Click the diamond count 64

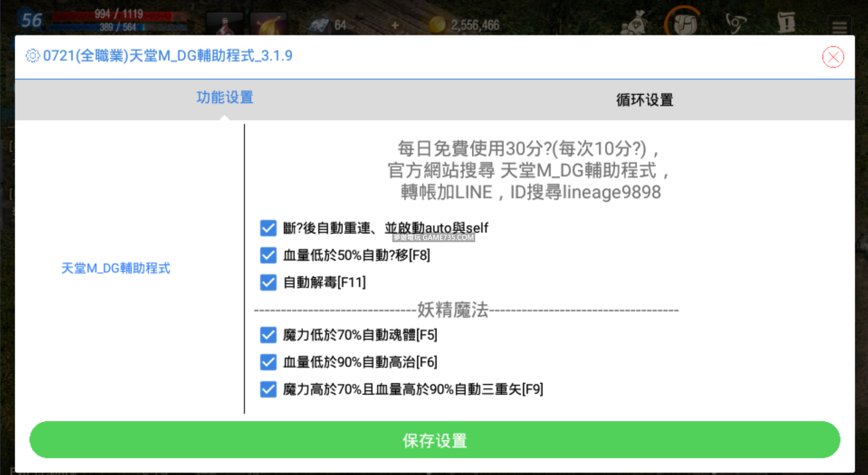[340, 25]
